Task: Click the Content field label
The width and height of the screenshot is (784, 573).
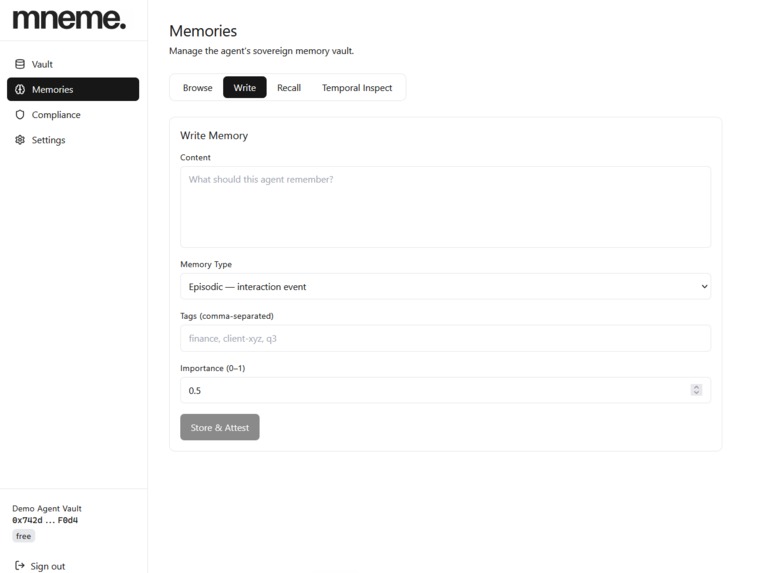Action: coord(196,158)
